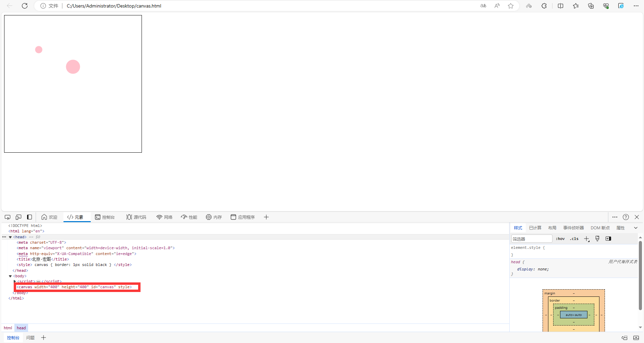Viewport: 644px width, 343px height.
Task: Expand the script element node
Action: click(15, 281)
